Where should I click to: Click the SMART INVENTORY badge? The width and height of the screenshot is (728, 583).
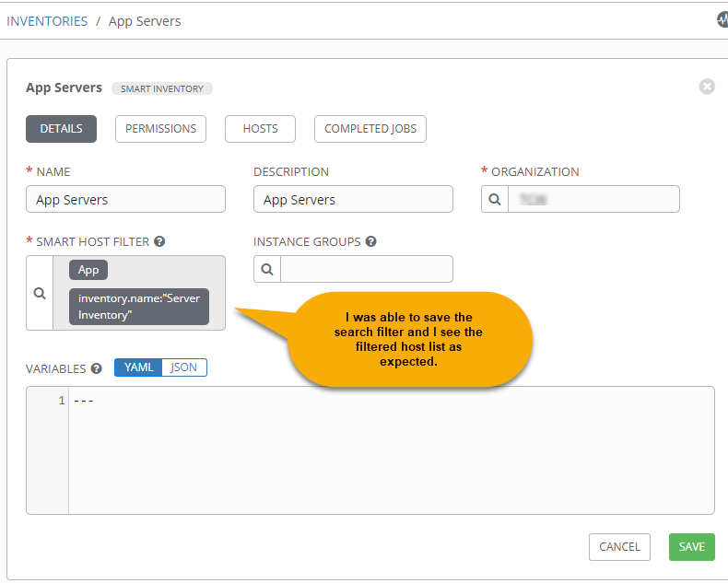(x=162, y=88)
